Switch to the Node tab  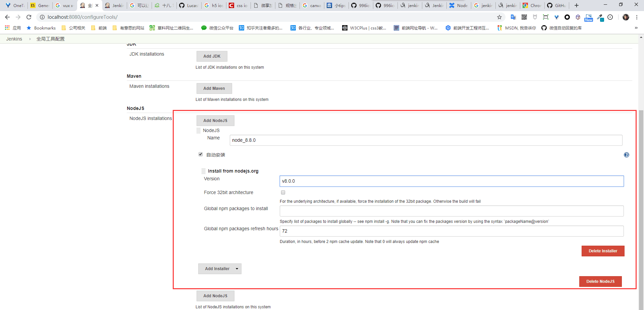point(459,5)
